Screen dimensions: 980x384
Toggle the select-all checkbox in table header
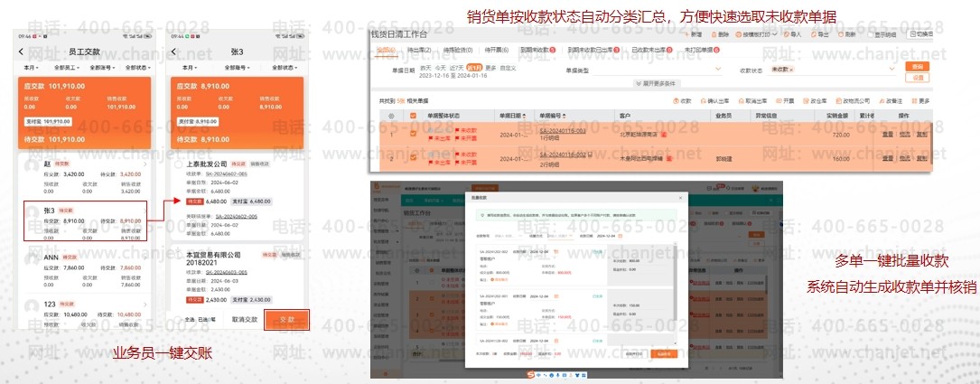click(414, 116)
